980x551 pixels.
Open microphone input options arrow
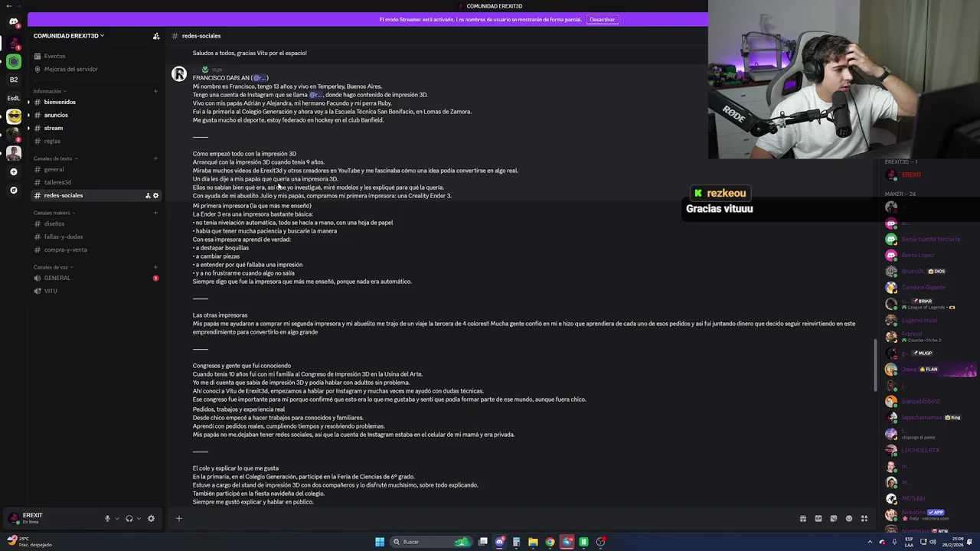(117, 518)
